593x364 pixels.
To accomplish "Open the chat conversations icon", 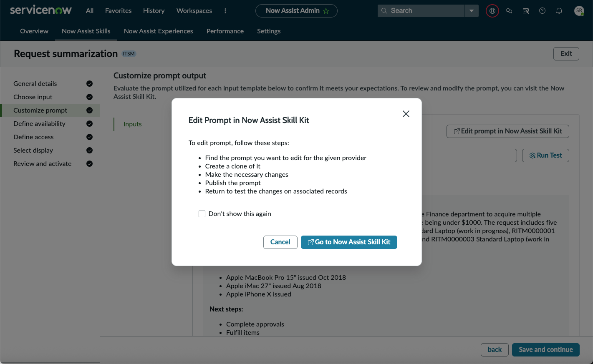I will tap(509, 11).
